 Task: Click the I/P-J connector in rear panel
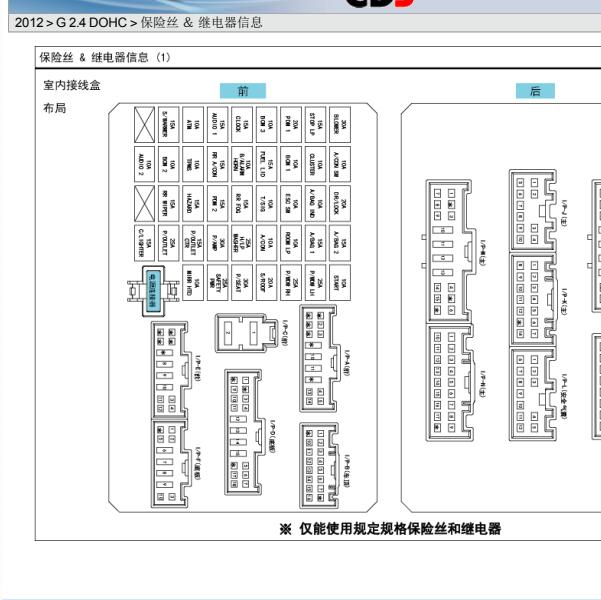click(533, 210)
